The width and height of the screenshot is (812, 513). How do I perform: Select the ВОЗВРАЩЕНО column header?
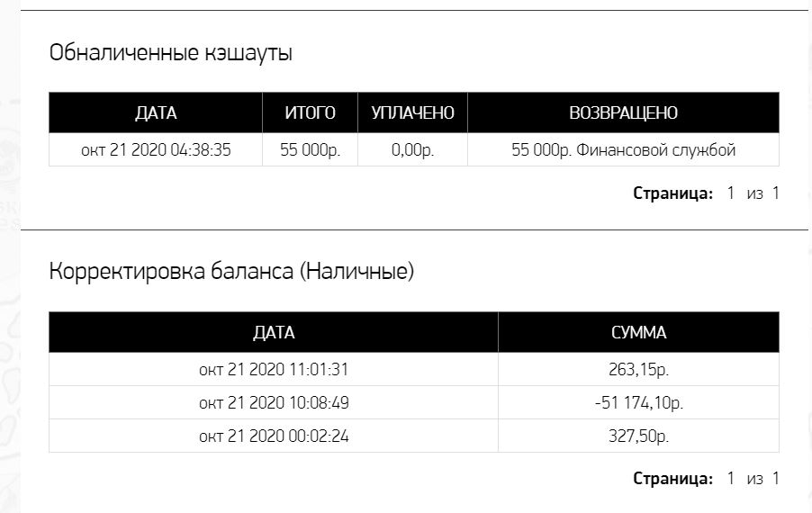(x=623, y=113)
